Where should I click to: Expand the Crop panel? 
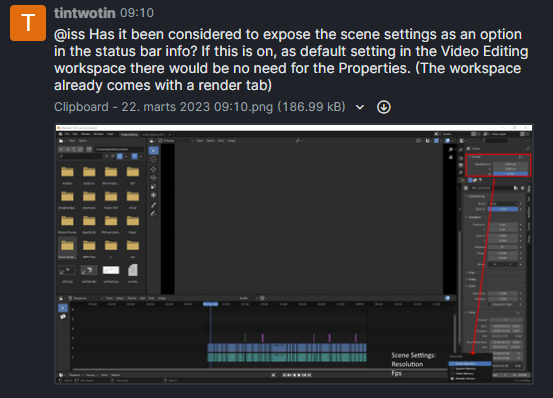471,273
